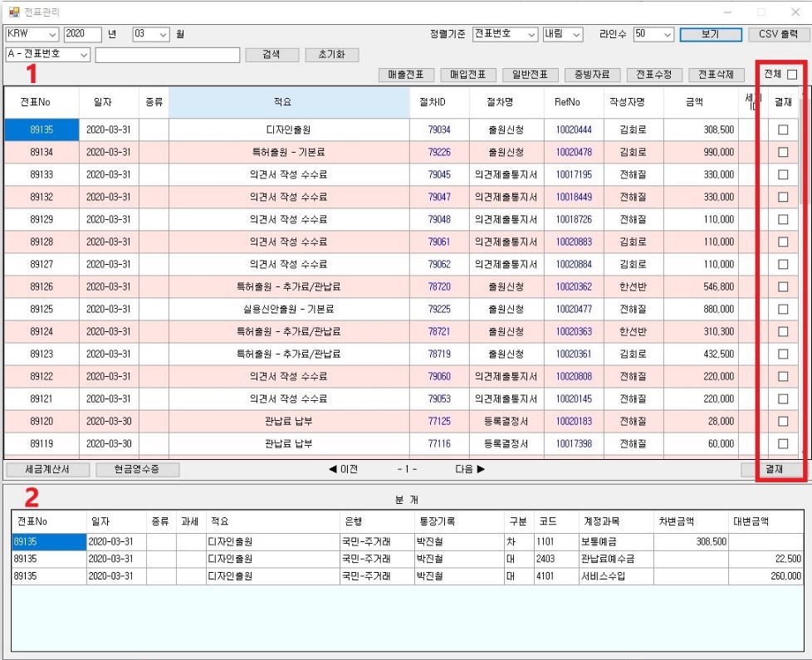Click the '실용신안출원 - 기본료' description cell

(x=289, y=309)
